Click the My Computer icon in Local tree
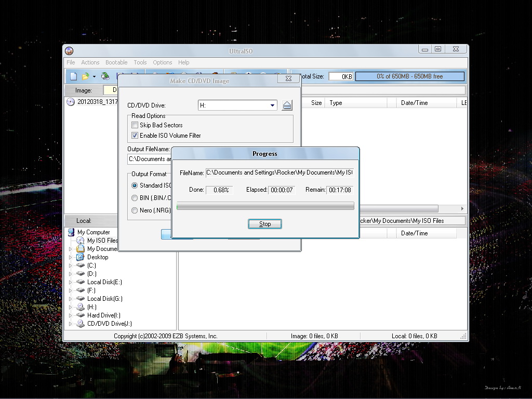Viewport: 532px width, 399px height. coord(71,232)
